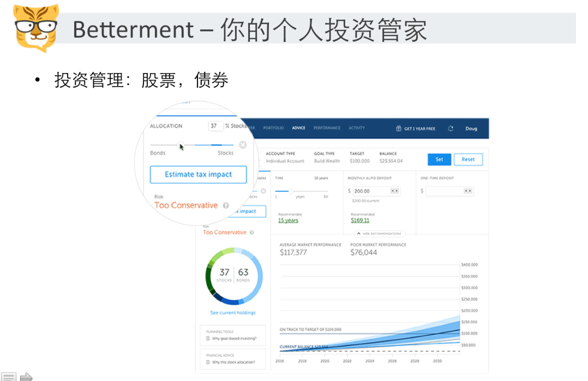Dismiss the allocation popup via its X icon
588x381 pixels.
pyautogui.click(x=243, y=145)
